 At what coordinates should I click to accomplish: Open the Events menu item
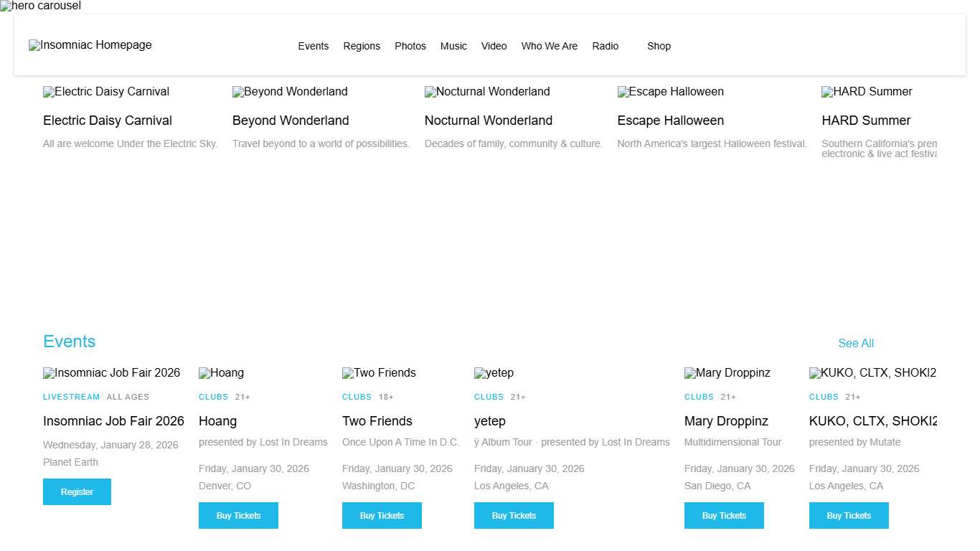coord(314,46)
